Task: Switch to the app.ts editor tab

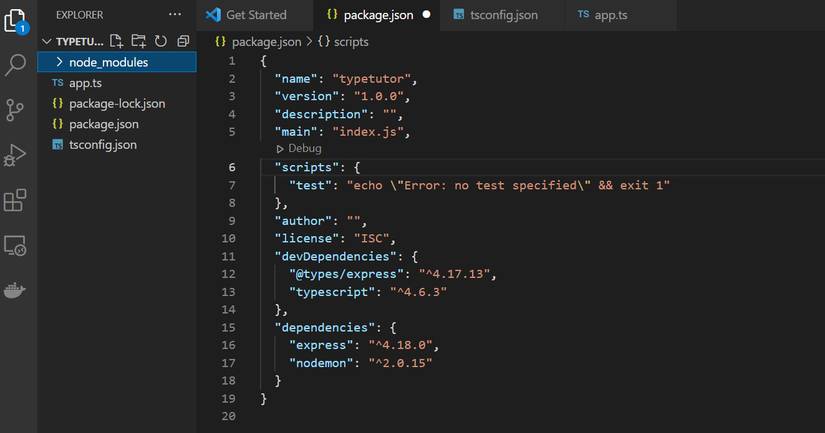Action: [620, 15]
